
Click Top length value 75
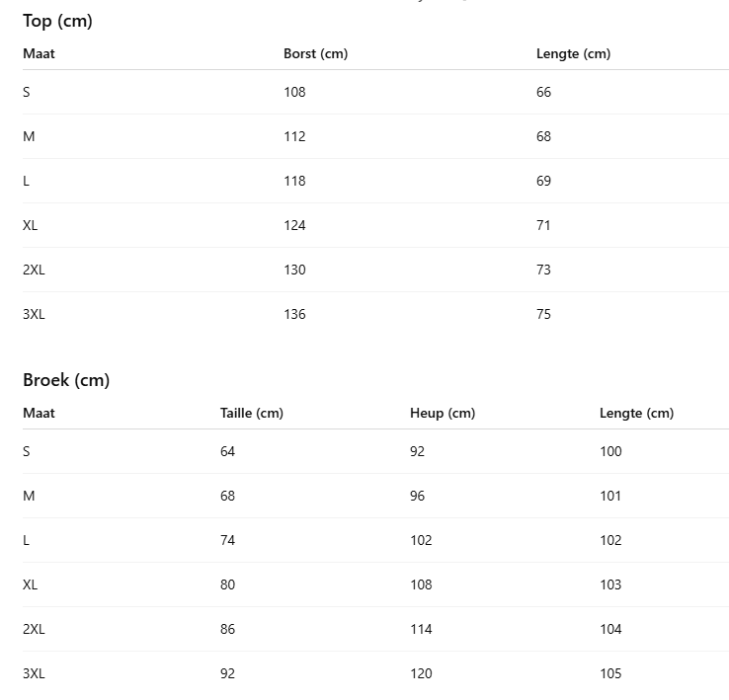543,314
